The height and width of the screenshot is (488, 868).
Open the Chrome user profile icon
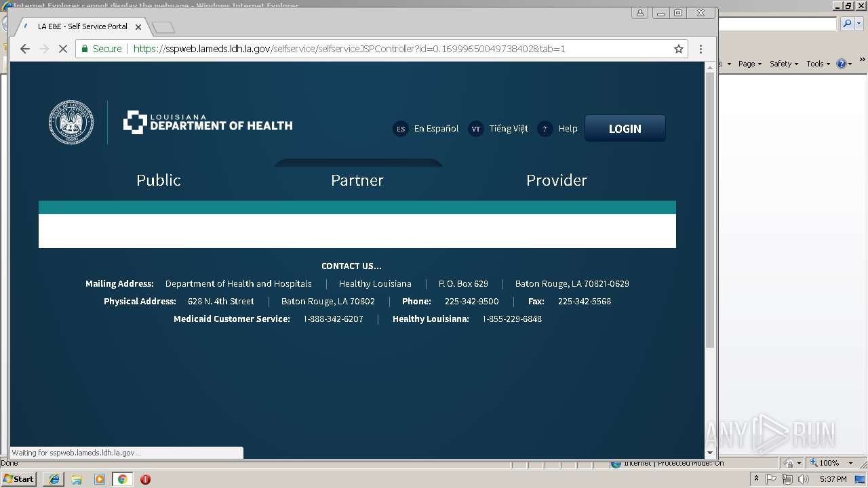point(640,13)
